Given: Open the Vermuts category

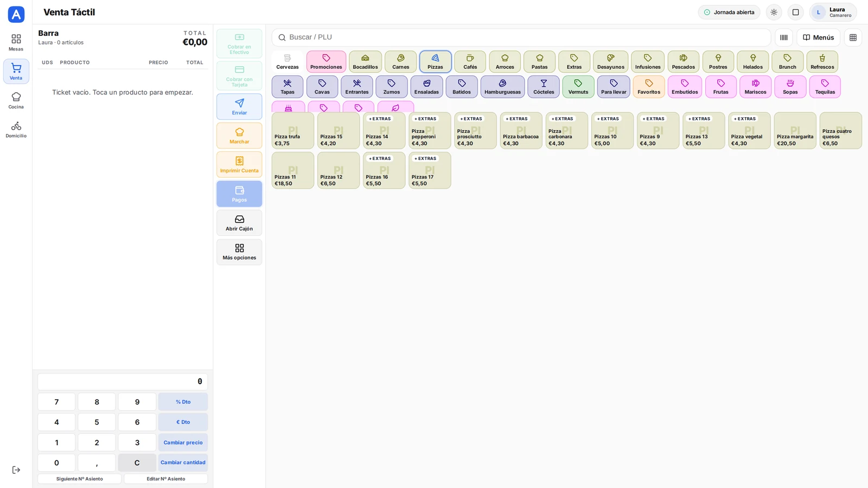Looking at the screenshot, I should point(578,87).
